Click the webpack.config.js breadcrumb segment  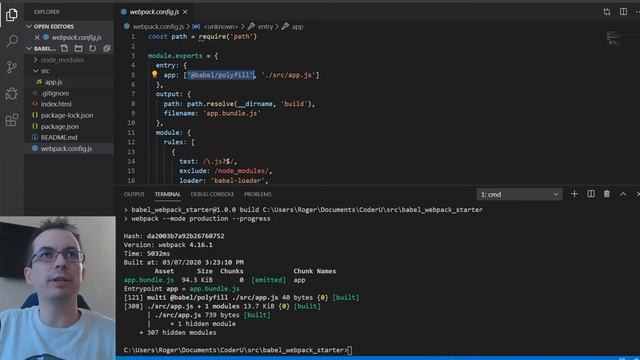click(x=158, y=27)
